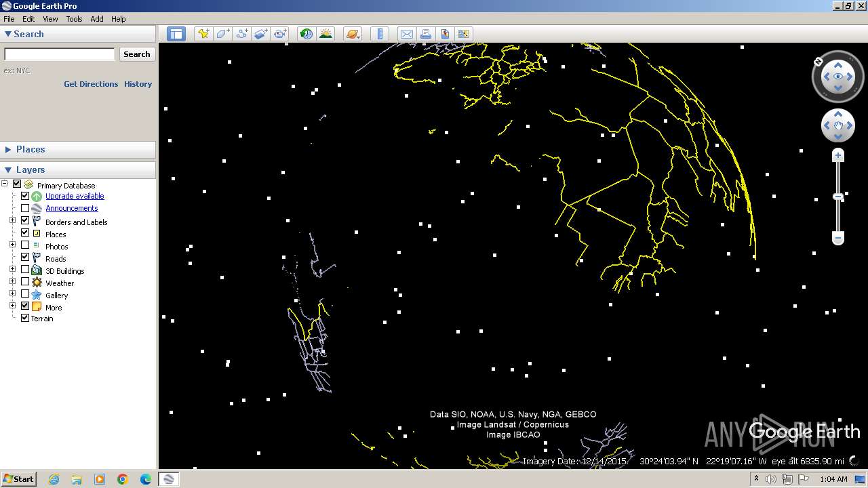Enable the Photos layer checkbox
This screenshot has width=868, height=488.
coord(25,245)
